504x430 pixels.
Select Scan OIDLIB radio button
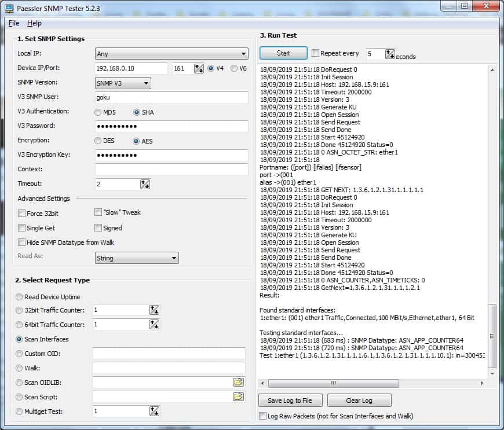[19, 383]
